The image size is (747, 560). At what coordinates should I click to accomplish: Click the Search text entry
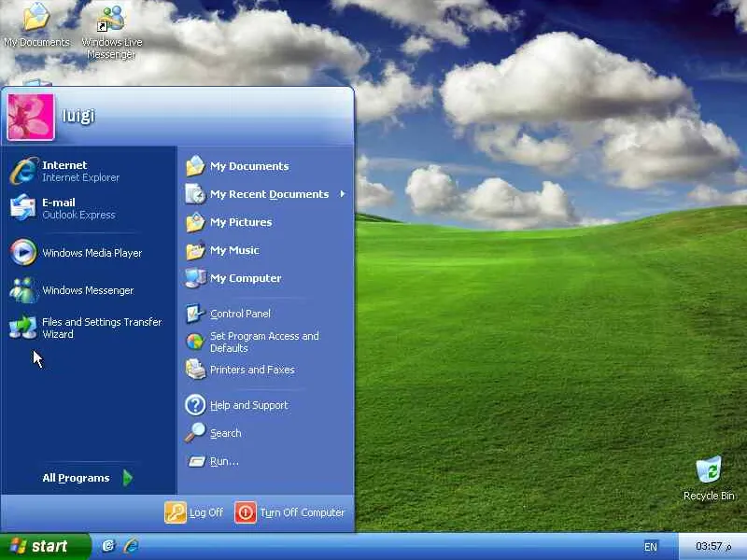click(x=225, y=433)
